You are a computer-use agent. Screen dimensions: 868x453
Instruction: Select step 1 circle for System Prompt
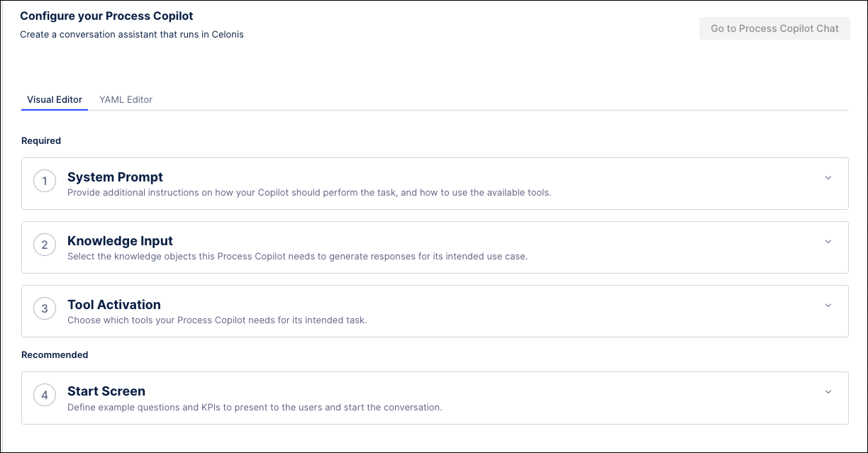point(45,181)
